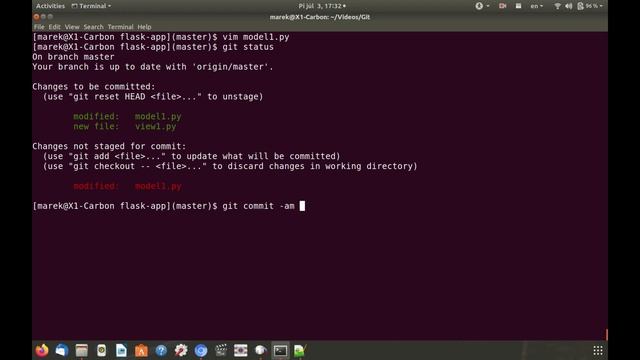This screenshot has height=360, width=640.
Task: Click the green staged 'model1.py' text
Action: (x=158, y=116)
